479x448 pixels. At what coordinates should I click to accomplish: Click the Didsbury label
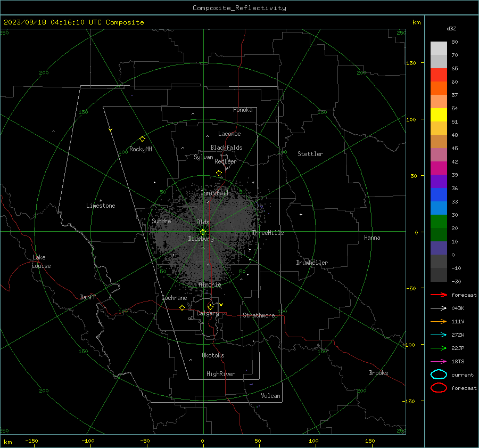[201, 239]
